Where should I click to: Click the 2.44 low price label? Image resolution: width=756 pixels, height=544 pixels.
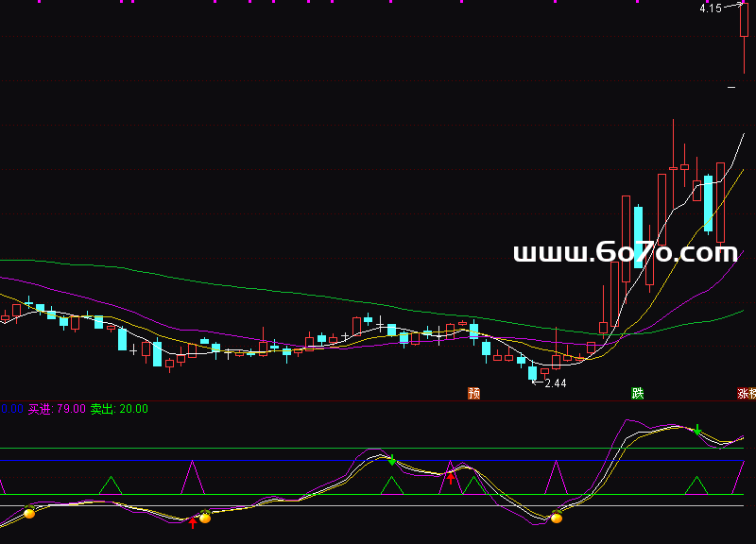[x=555, y=383]
